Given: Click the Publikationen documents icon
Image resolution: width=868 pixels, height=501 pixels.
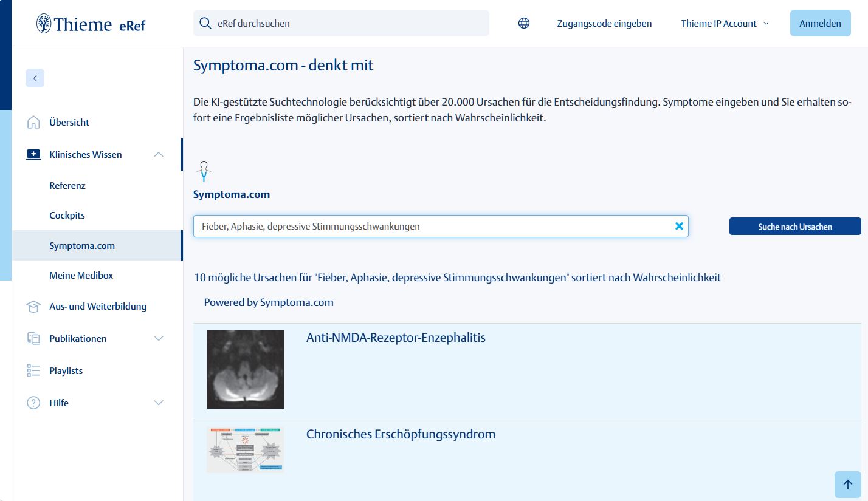Looking at the screenshot, I should (33, 339).
